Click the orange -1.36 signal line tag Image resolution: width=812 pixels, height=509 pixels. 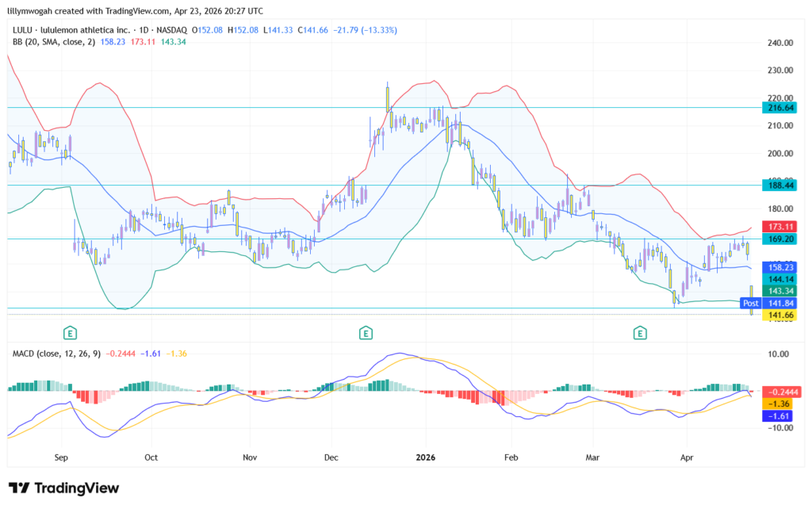point(778,404)
